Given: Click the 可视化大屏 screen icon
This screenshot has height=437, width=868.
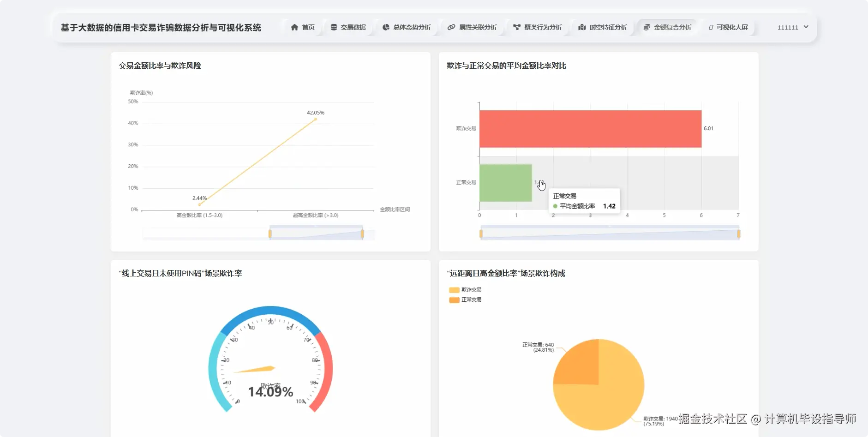Looking at the screenshot, I should [710, 27].
